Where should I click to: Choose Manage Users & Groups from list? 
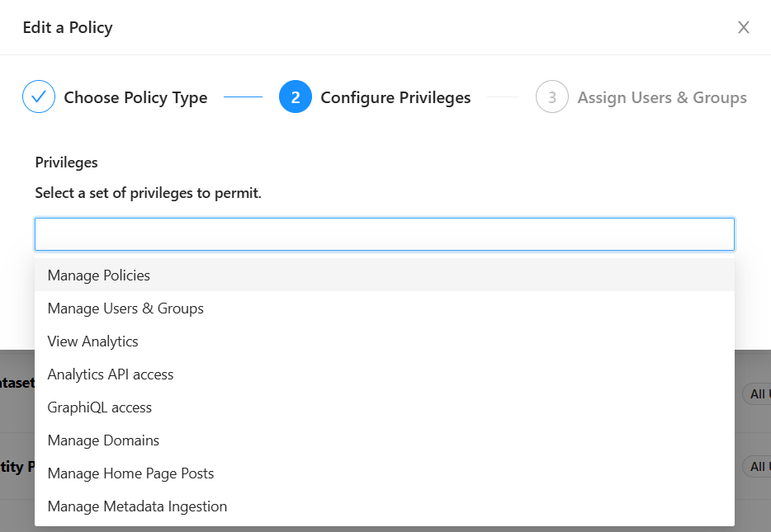[x=125, y=308]
